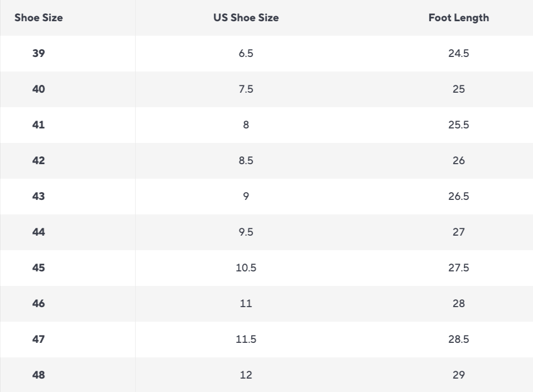This screenshot has height=392, width=533.
Task: Click foot length 24.5 value
Action: (459, 54)
